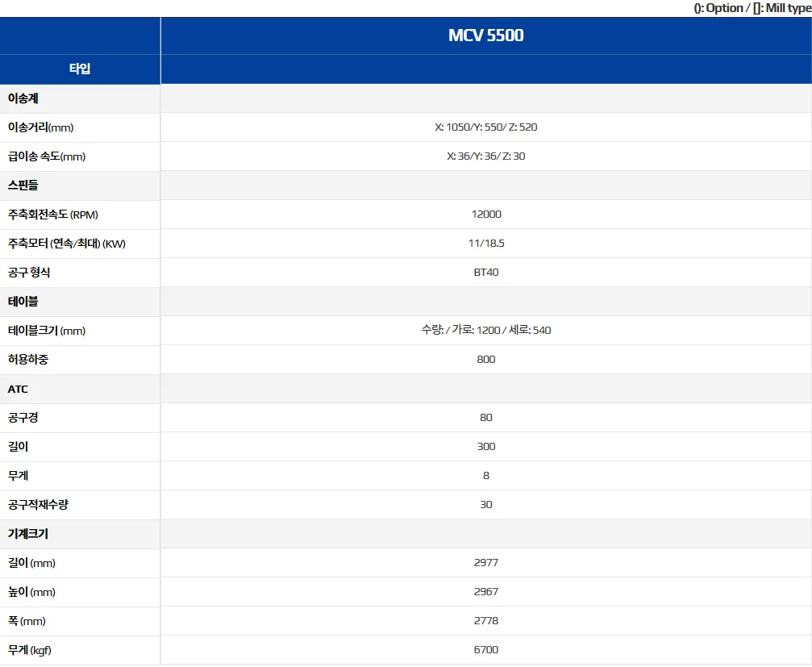Click the 2977 machine length value
Image resolution: width=812 pixels, height=667 pixels.
[x=485, y=562]
